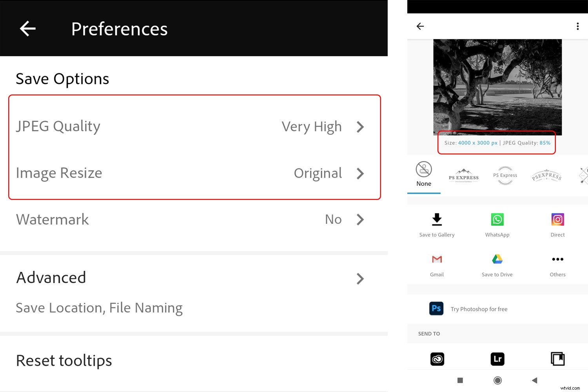Tap the Photoshop Ps icon
The width and height of the screenshot is (588, 392).
[x=436, y=309]
